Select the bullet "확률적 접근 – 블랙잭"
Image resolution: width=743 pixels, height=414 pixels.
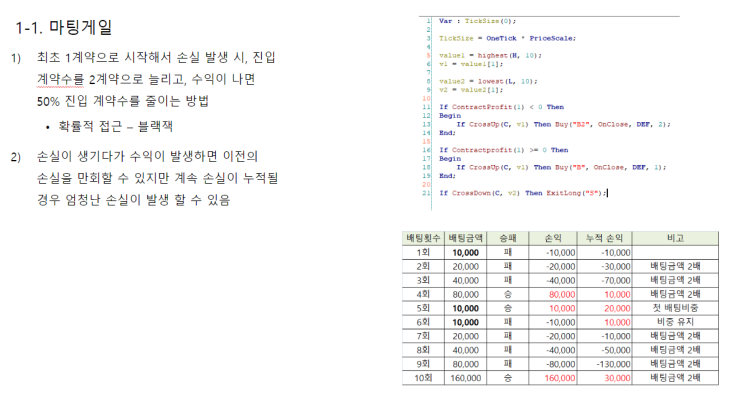[x=116, y=126]
